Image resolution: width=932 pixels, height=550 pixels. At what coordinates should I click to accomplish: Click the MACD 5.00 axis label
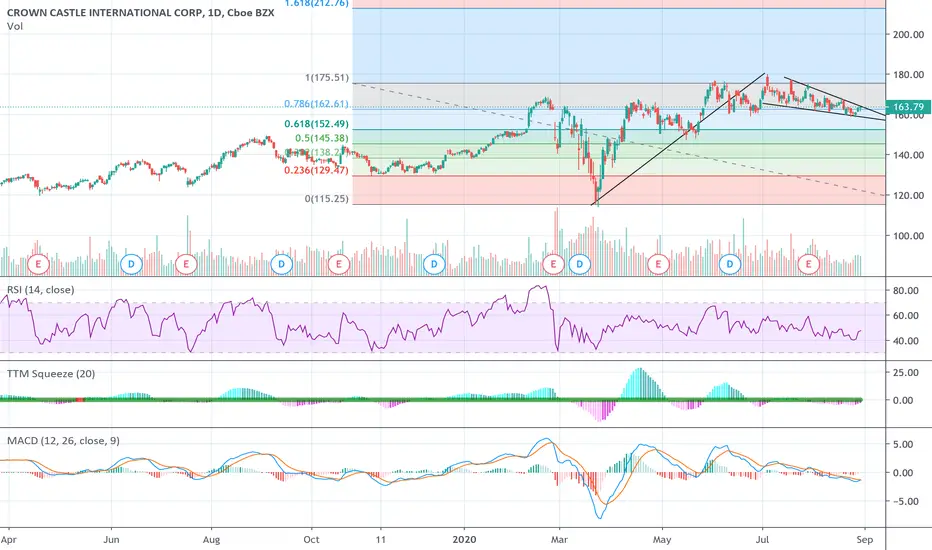(x=903, y=445)
